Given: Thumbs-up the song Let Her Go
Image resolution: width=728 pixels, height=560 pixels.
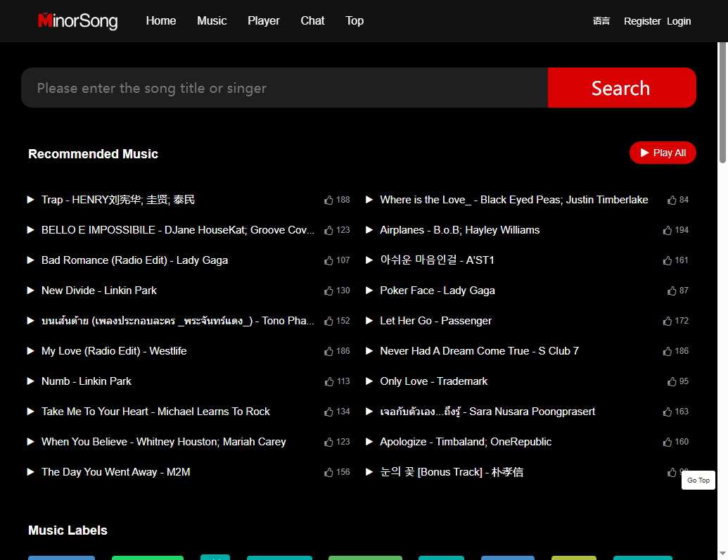Looking at the screenshot, I should (668, 321).
